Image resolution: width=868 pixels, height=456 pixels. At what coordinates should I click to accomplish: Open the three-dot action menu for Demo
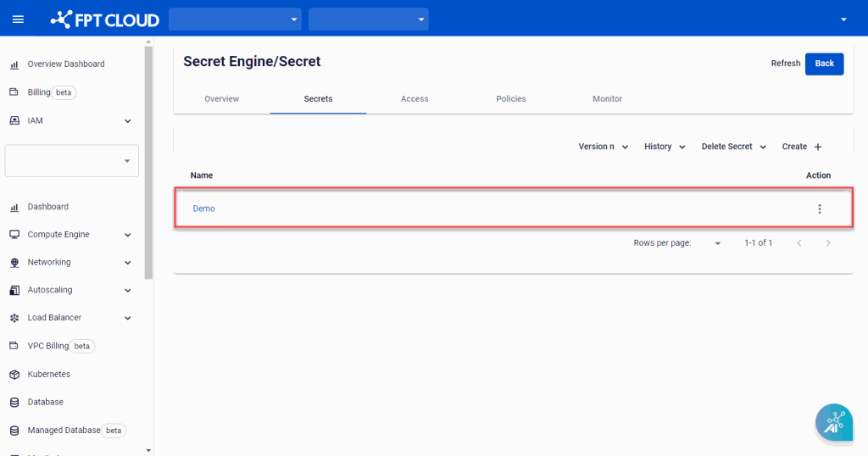click(820, 209)
